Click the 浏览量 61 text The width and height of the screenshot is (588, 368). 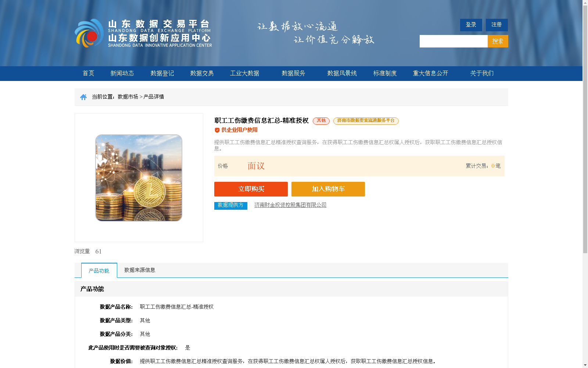88,251
